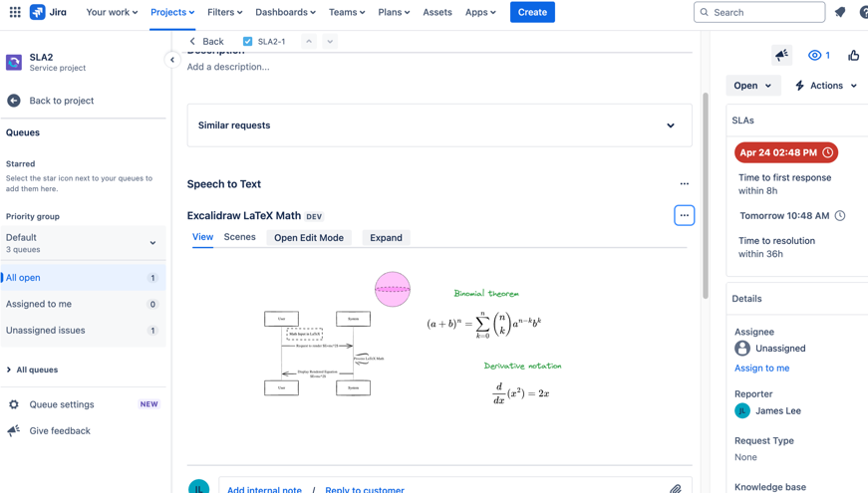Go to previous issue up arrow

coord(309,42)
